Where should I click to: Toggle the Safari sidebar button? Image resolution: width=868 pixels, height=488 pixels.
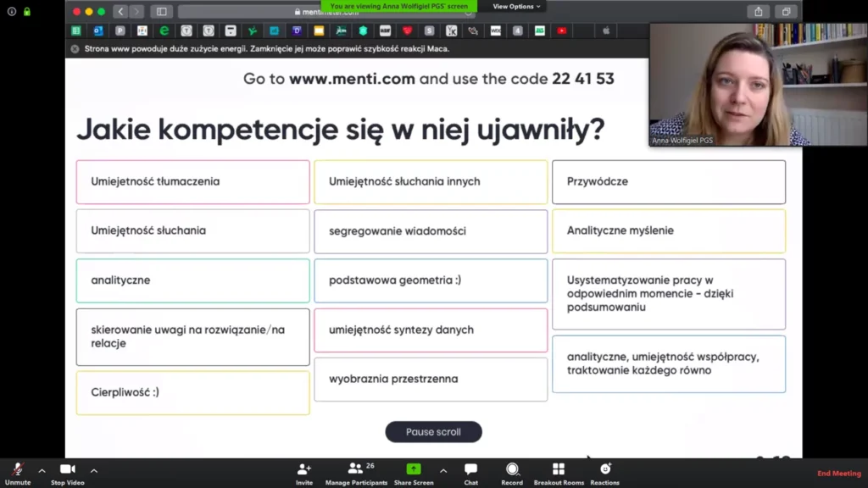click(x=161, y=12)
